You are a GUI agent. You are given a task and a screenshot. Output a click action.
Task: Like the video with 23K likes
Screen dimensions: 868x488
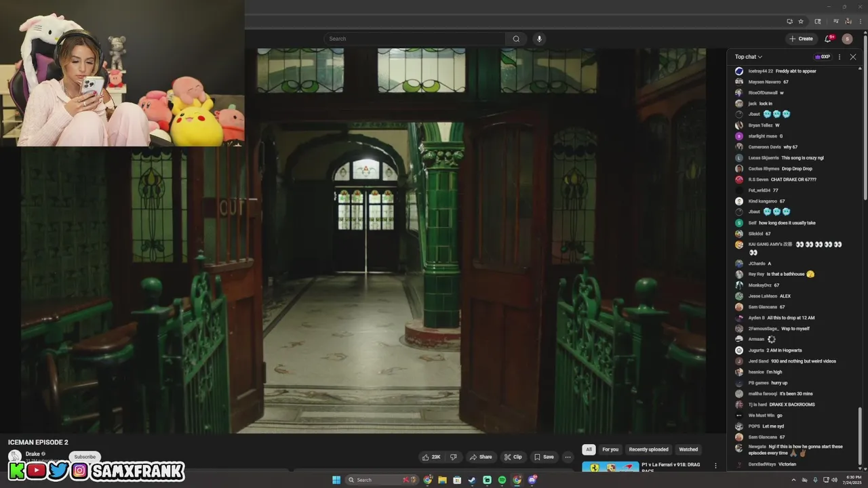click(431, 457)
